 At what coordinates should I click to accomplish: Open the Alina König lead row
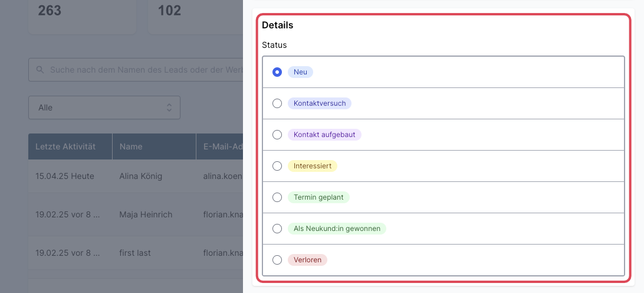136,176
